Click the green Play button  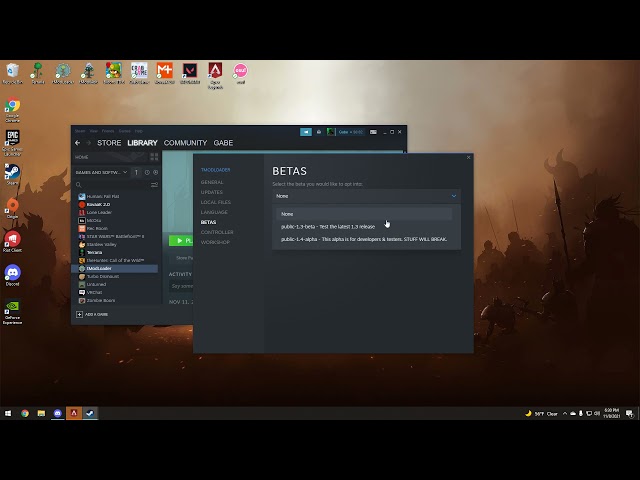181,241
